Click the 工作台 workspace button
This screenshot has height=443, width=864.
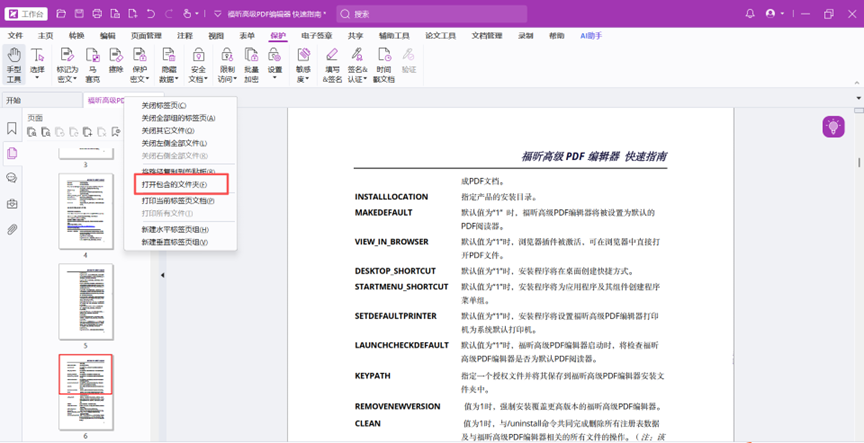[x=27, y=14]
